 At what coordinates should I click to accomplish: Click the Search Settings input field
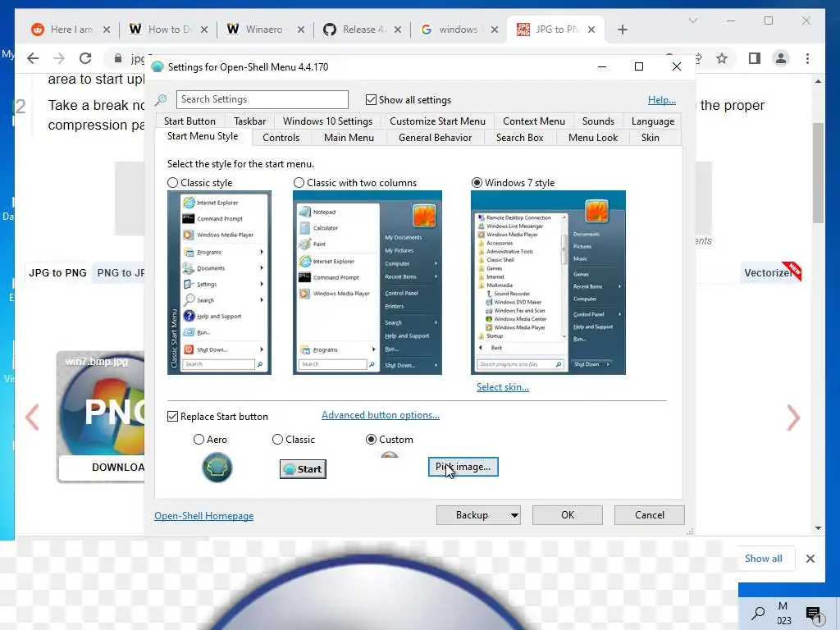pos(262,99)
